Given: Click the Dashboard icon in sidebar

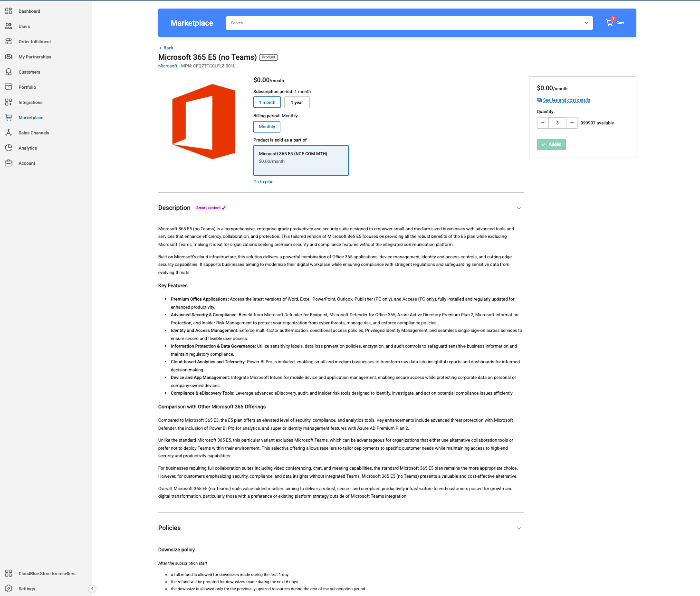Looking at the screenshot, I should pos(9,11).
